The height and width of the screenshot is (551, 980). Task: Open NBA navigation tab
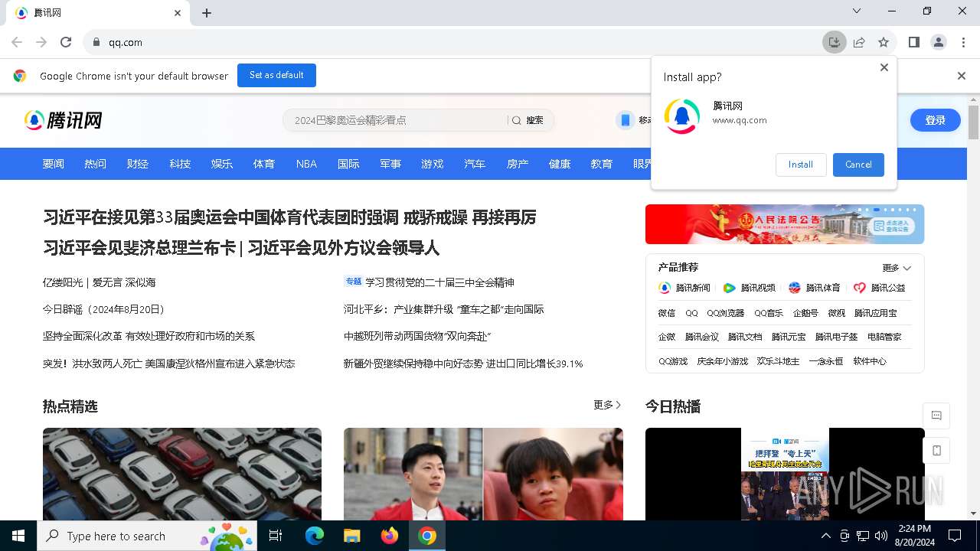tap(306, 164)
